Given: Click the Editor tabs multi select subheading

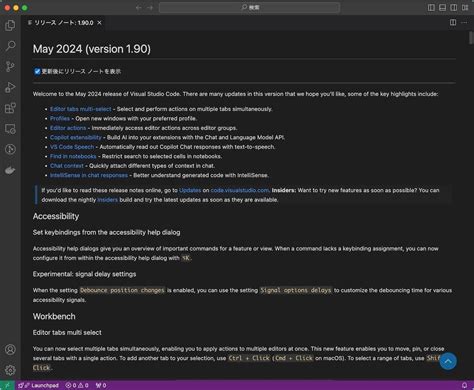Looking at the screenshot, I should click(67, 332).
